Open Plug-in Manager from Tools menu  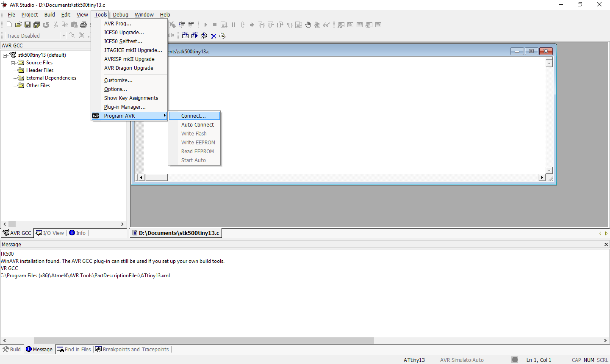coord(125,107)
